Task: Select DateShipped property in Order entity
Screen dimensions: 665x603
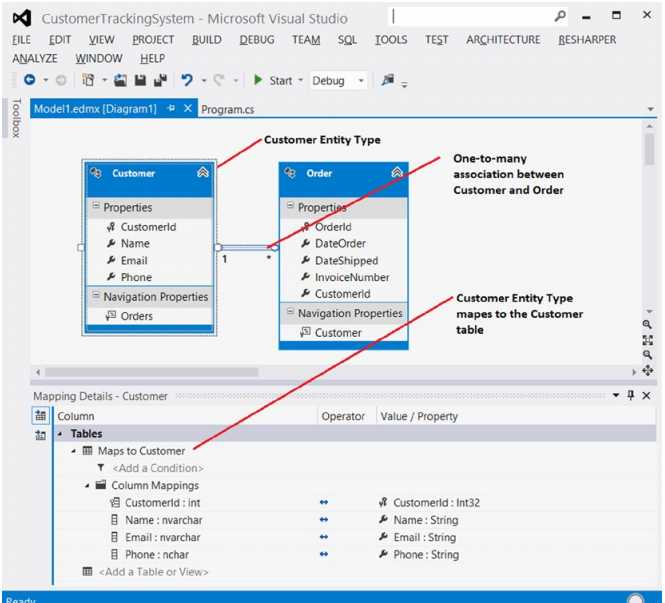Action: point(346,260)
